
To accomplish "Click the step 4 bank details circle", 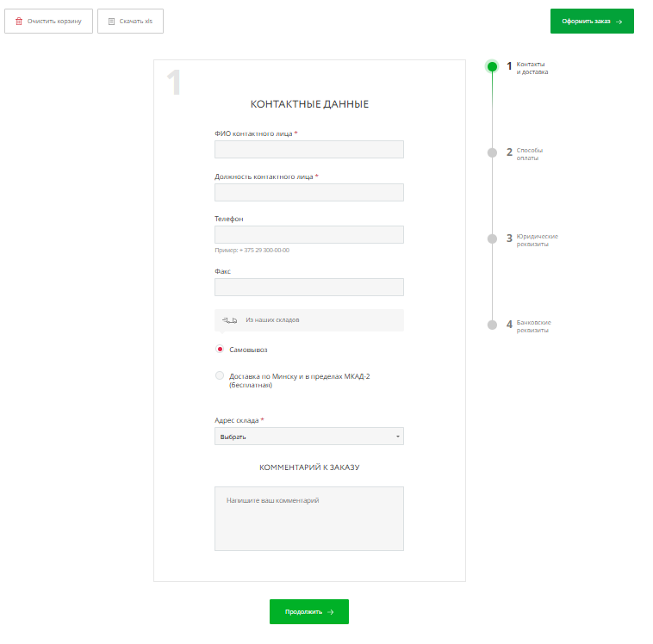I will pos(492,325).
